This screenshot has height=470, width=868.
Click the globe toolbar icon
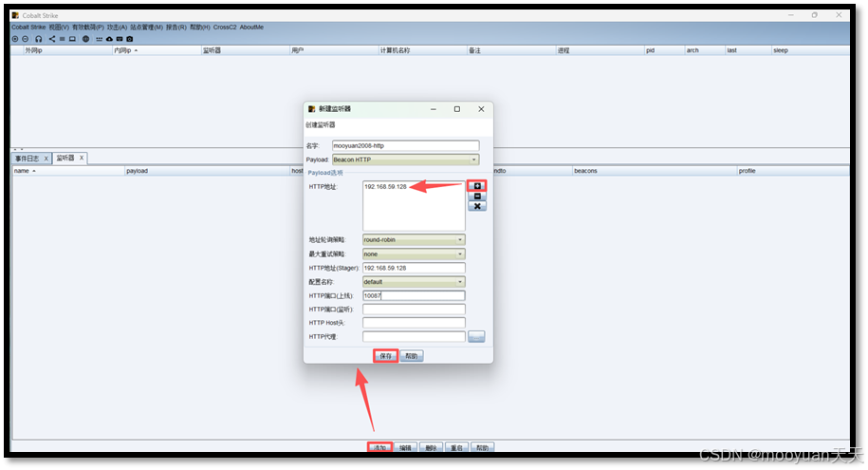coord(85,39)
